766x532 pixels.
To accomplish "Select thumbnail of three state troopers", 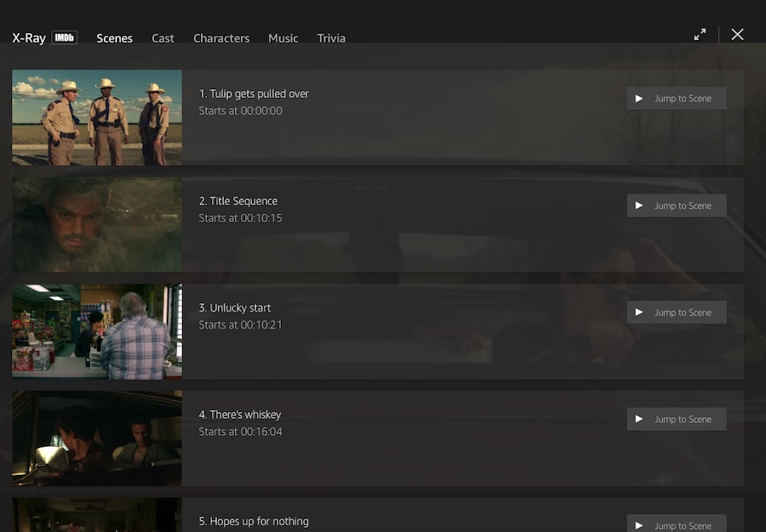I will 97,117.
